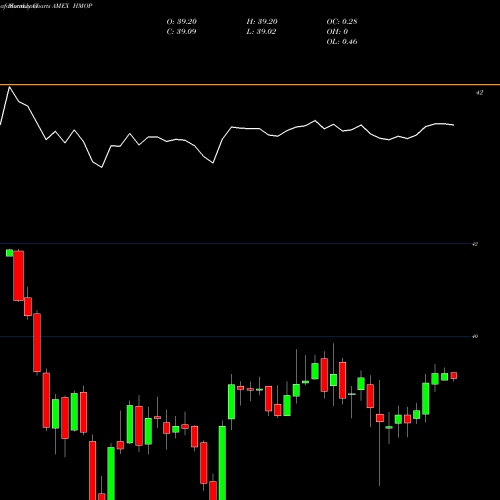This screenshot has width=500, height=500.
Task: Click the 40 price axis label
Action: tap(475, 336)
